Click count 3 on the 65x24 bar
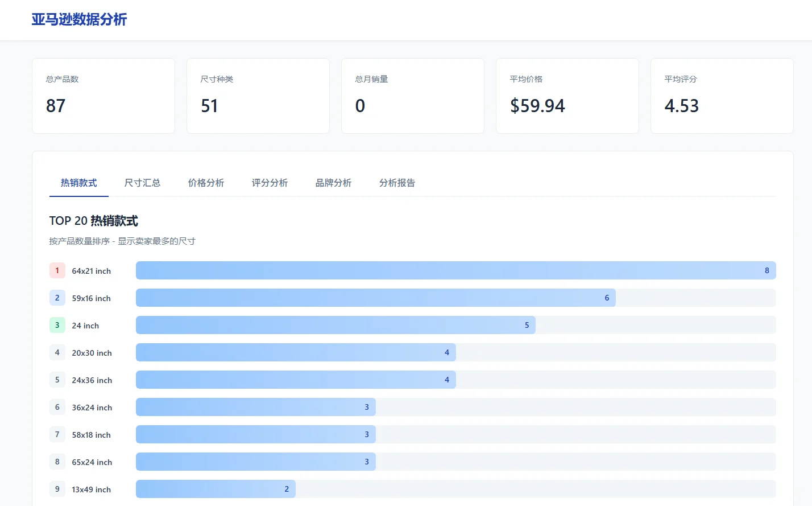 point(367,462)
